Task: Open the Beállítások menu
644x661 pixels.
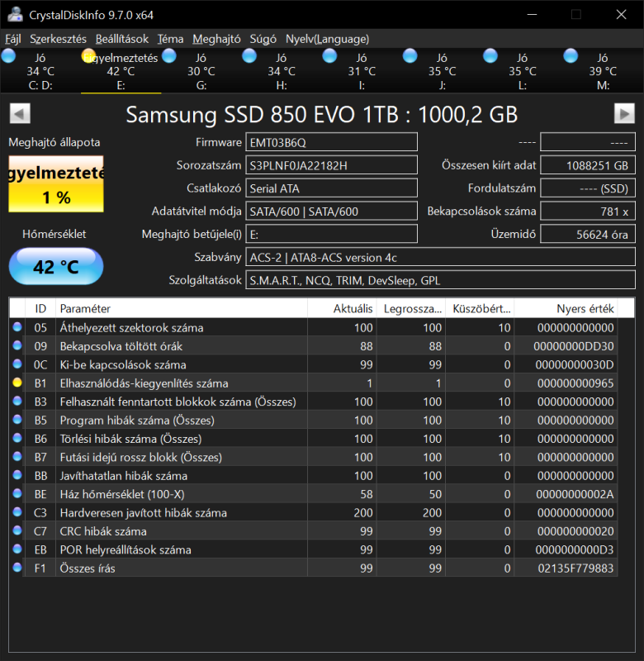Action: [x=121, y=39]
